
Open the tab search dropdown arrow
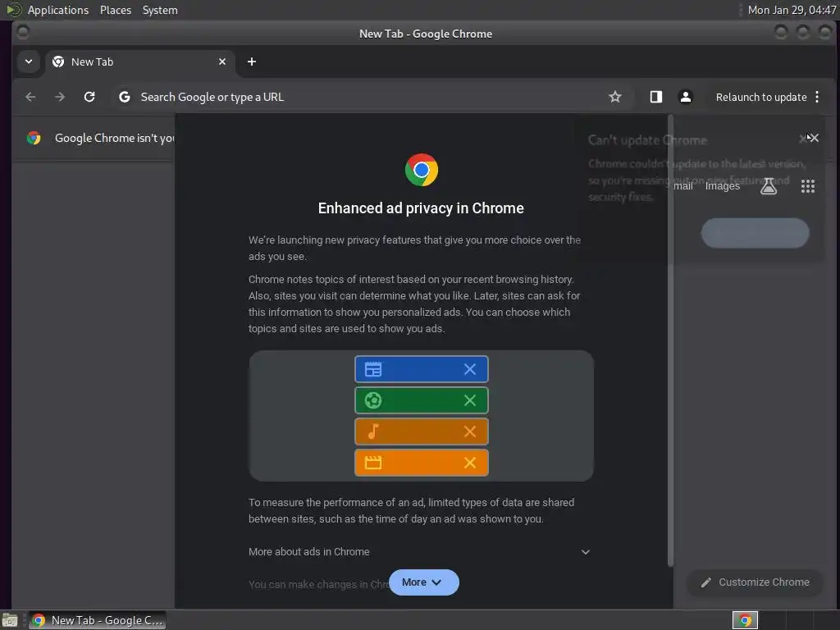click(x=29, y=62)
